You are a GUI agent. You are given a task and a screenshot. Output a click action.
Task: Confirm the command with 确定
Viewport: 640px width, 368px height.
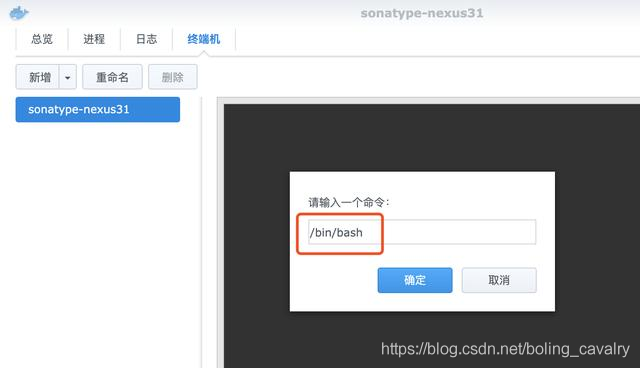tap(415, 280)
